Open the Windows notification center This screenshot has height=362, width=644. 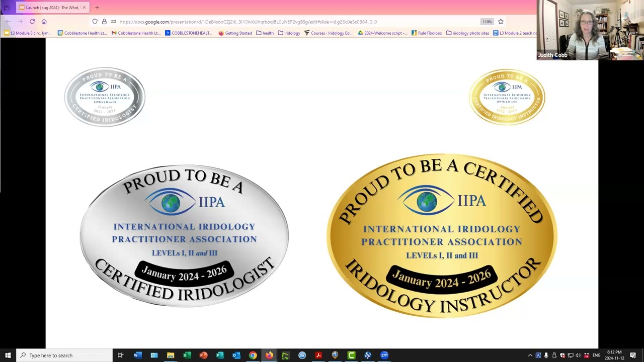tap(633, 355)
